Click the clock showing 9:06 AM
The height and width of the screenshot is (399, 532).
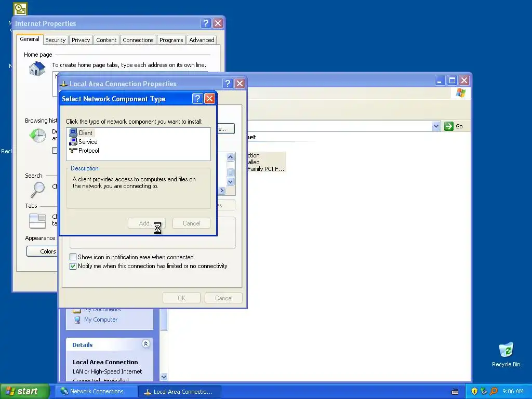pyautogui.click(x=513, y=391)
